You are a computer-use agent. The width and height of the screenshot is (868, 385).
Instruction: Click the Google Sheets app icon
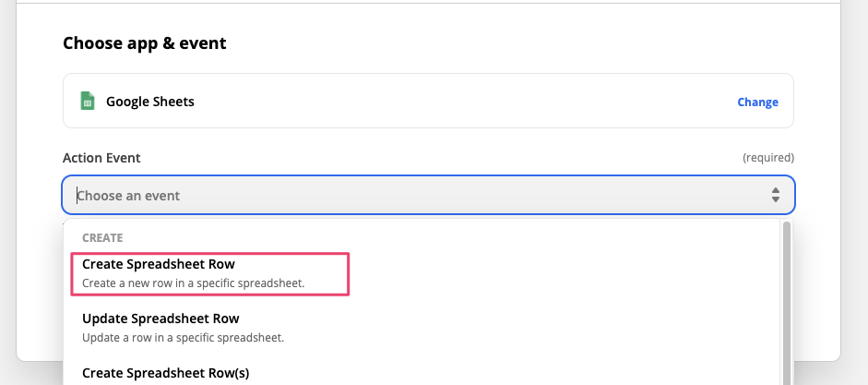(88, 102)
